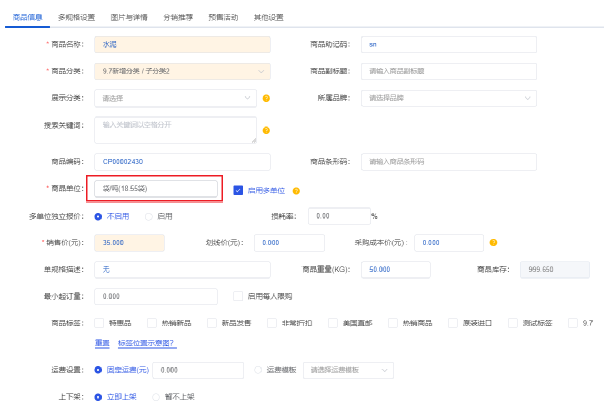Enable the 启用每人限购 checkbox

click(237, 296)
